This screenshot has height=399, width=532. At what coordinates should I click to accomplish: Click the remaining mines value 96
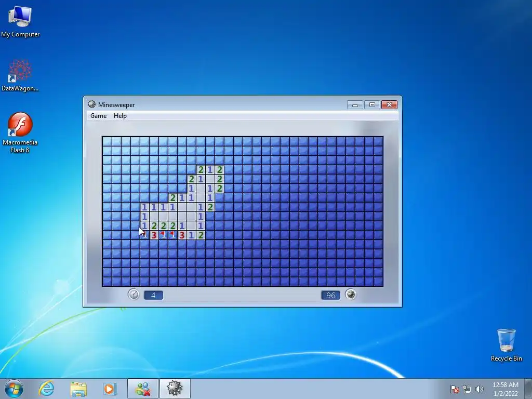tap(330, 295)
